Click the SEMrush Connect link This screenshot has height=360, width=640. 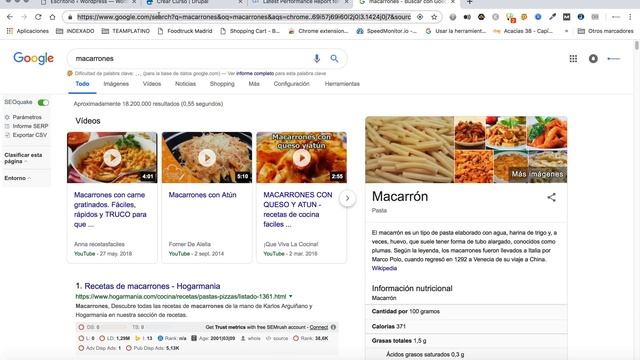click(319, 327)
